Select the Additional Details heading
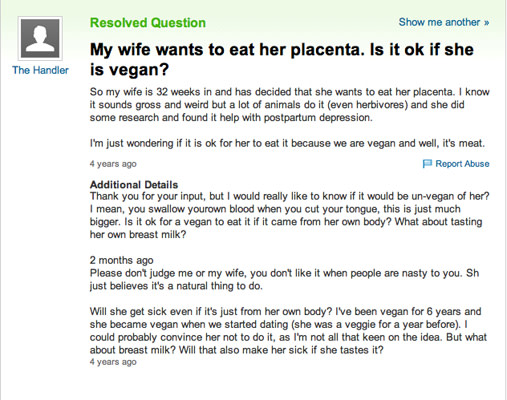 point(134,185)
